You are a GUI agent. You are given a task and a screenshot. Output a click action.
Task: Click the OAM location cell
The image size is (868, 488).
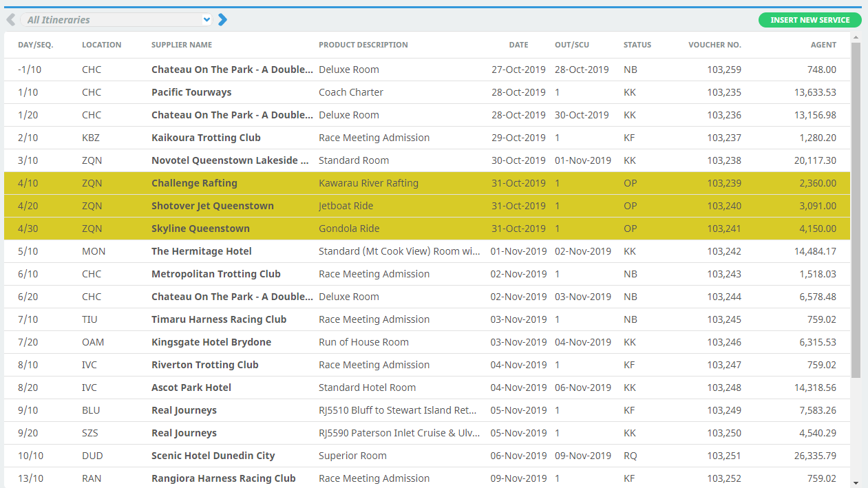tap(93, 342)
